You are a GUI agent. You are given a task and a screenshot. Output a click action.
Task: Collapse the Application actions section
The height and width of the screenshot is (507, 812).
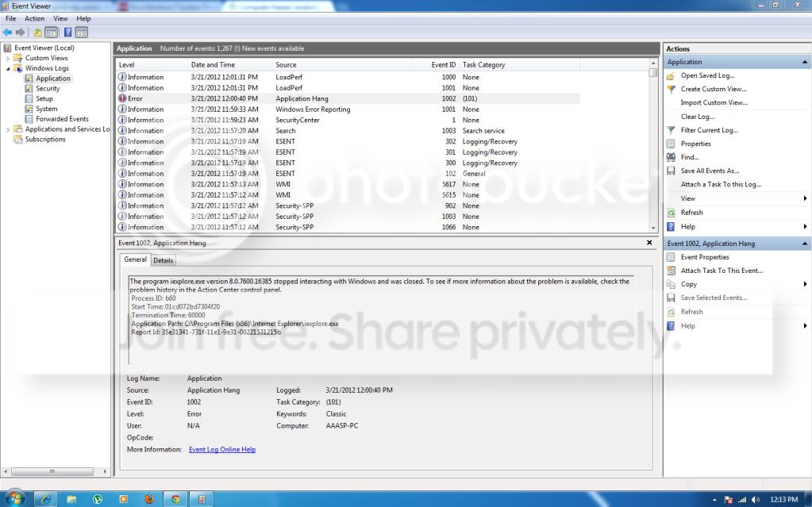tap(804, 62)
